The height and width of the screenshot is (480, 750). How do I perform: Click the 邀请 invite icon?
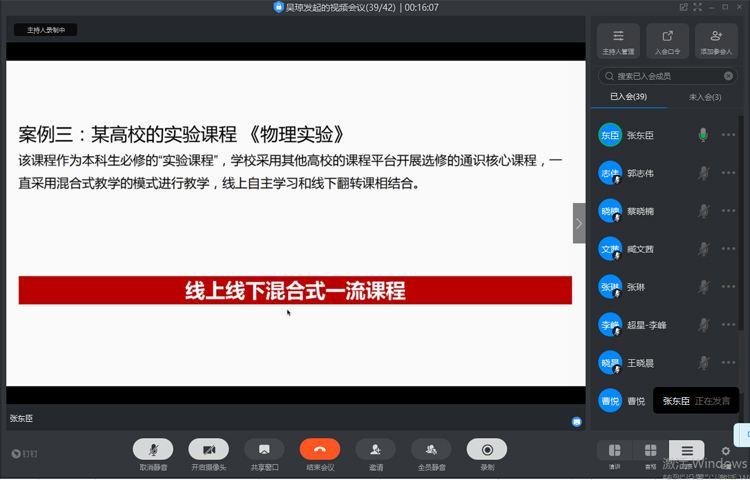(x=375, y=450)
